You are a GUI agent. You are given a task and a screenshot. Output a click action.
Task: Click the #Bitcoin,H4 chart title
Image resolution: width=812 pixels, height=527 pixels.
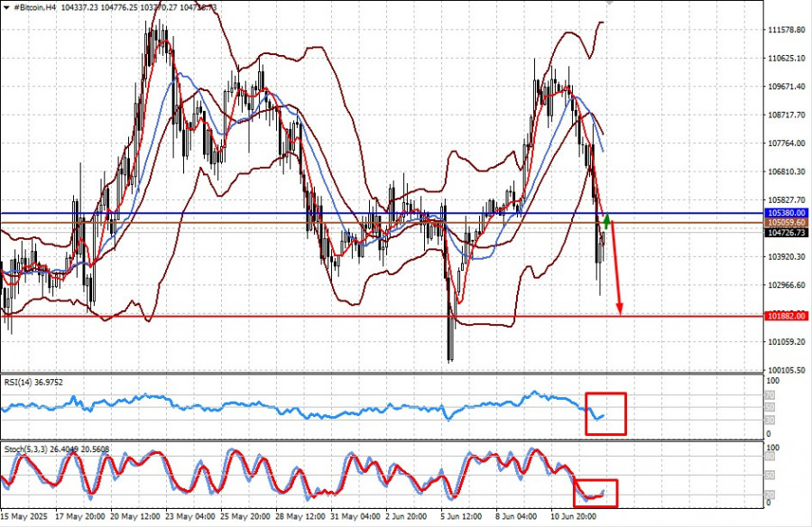[x=34, y=8]
